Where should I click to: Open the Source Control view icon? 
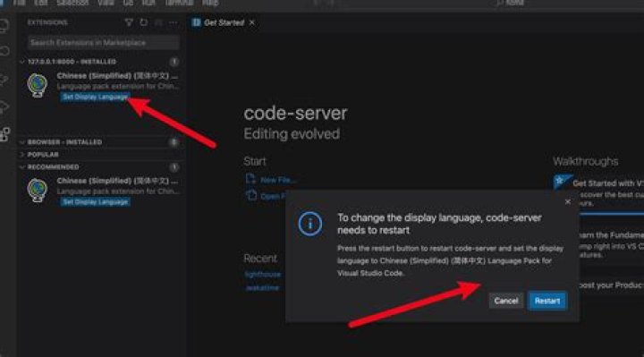point(4,80)
